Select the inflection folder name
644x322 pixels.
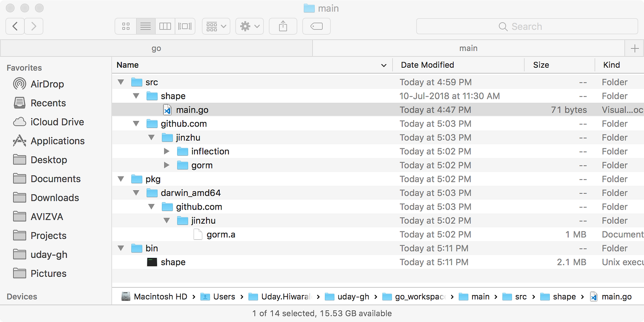pos(210,152)
